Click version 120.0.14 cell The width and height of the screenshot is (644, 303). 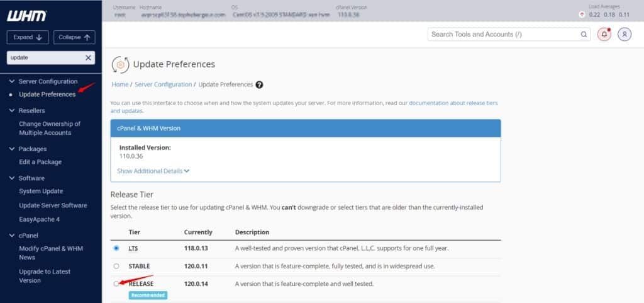click(196, 283)
